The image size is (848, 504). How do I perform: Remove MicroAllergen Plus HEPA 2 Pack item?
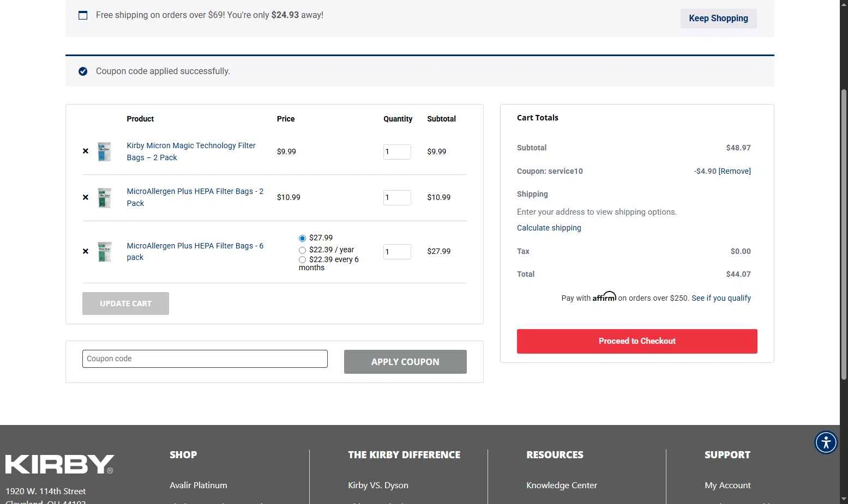(86, 197)
